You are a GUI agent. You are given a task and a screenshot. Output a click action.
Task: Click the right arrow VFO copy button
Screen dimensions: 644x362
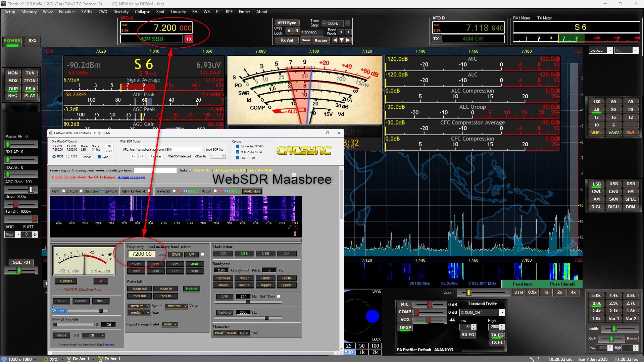pos(348,40)
